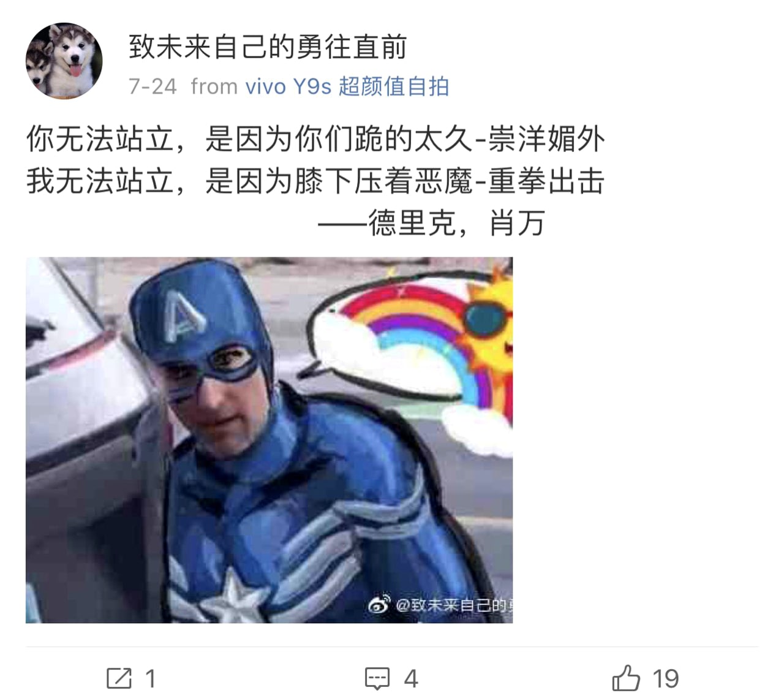The width and height of the screenshot is (784, 693).
Task: Click the Weibo eye logo watermark
Action: pyautogui.click(x=379, y=604)
